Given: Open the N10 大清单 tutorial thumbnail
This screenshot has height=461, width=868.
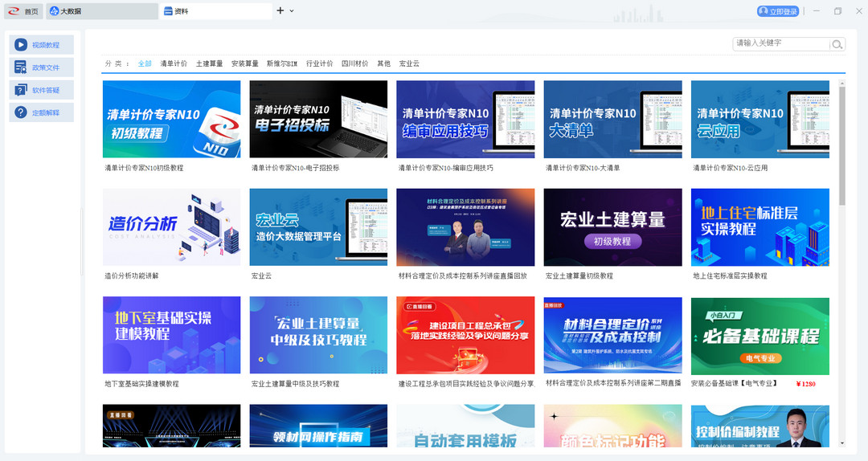Looking at the screenshot, I should [612, 119].
